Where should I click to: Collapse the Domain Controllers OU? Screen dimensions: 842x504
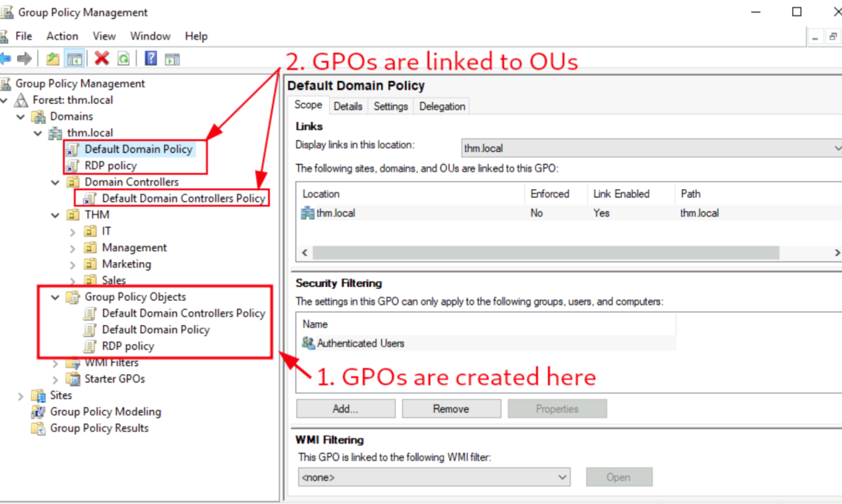pyautogui.click(x=56, y=182)
